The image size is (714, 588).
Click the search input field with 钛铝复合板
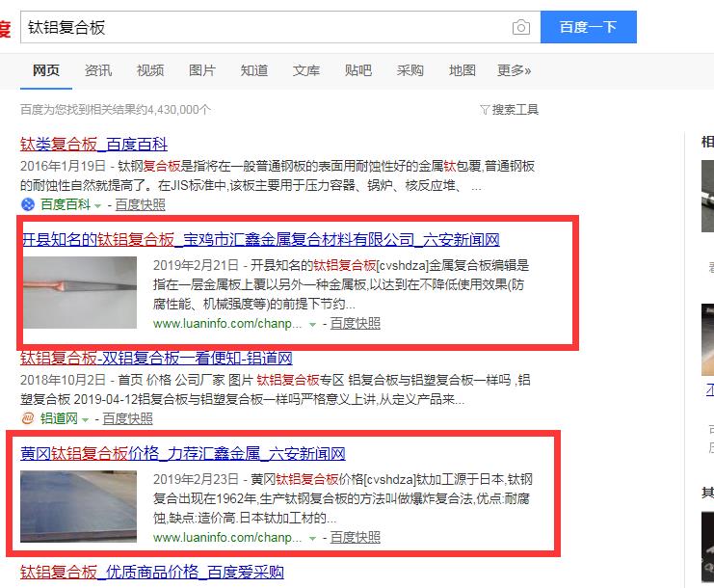(x=266, y=27)
